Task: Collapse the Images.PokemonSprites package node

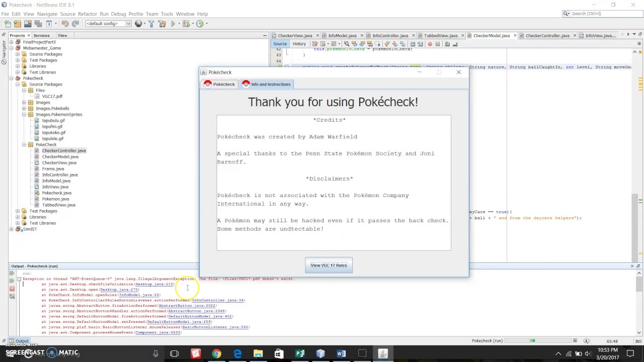Action: (x=24, y=115)
